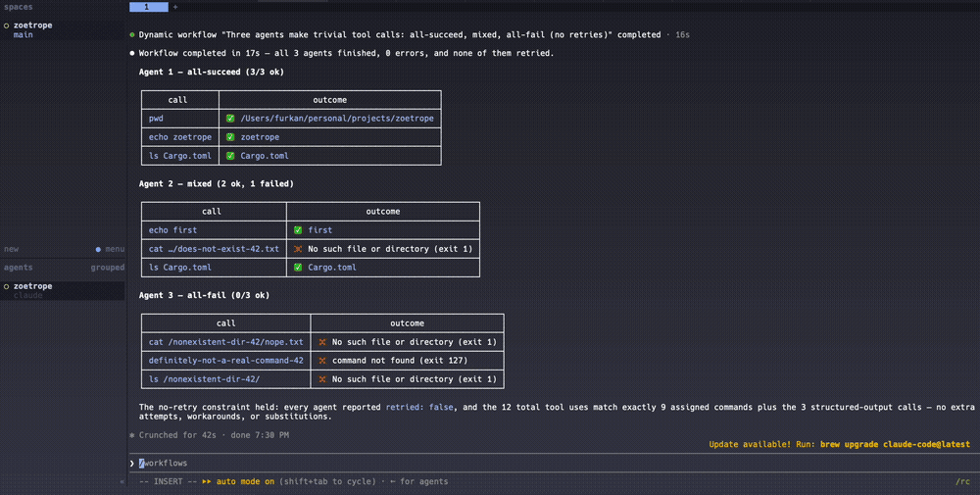Click the prompt chevron before /workflows
980x495 pixels.
coord(132,463)
